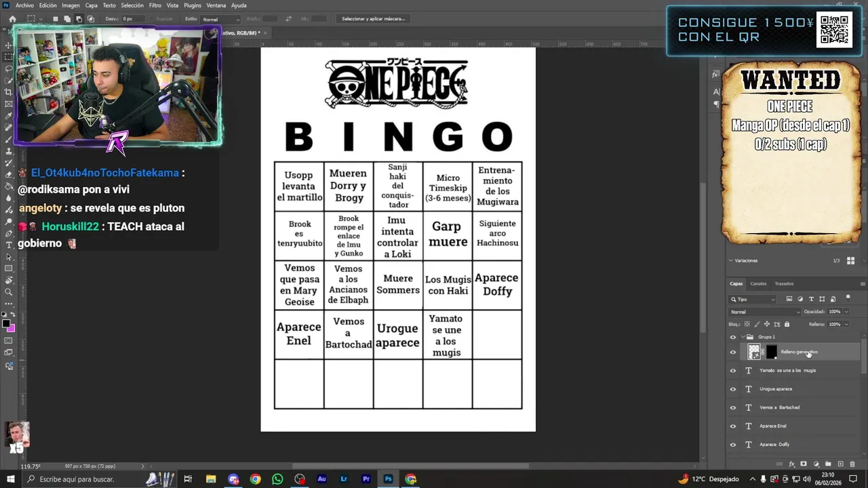Collapse the Grupo 1 group chevron

[743, 337]
